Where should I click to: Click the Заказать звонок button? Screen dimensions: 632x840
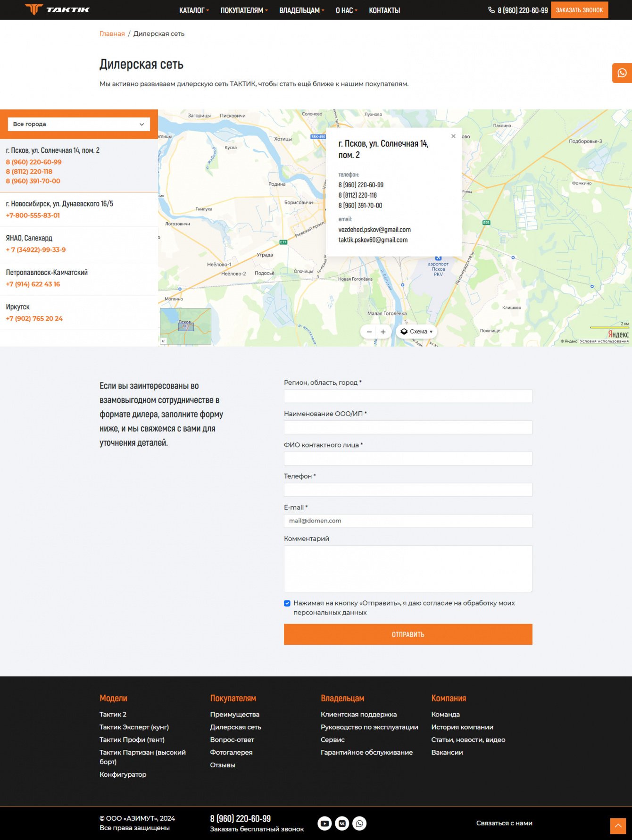point(579,10)
